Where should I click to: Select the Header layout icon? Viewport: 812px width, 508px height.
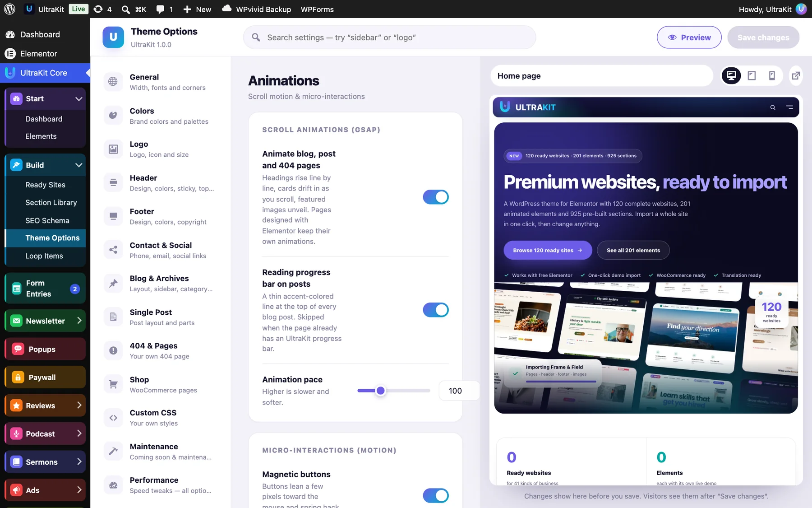[x=113, y=182]
